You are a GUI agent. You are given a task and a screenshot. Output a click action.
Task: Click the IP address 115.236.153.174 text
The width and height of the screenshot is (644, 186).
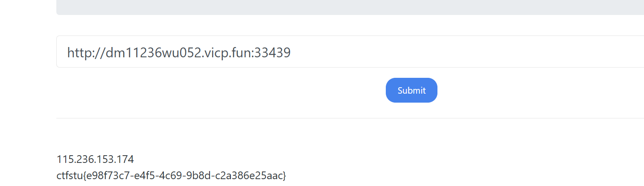click(95, 159)
